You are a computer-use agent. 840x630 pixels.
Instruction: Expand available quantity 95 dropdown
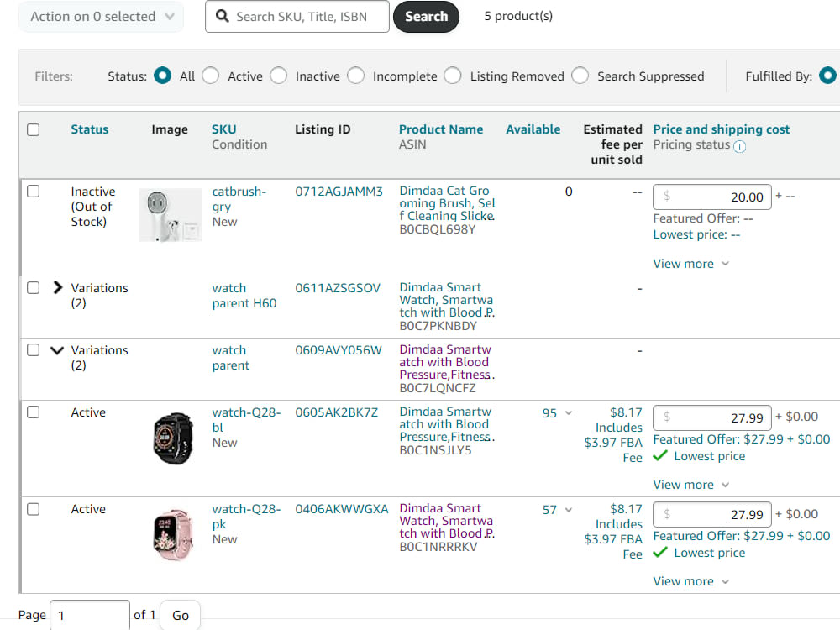pos(569,413)
